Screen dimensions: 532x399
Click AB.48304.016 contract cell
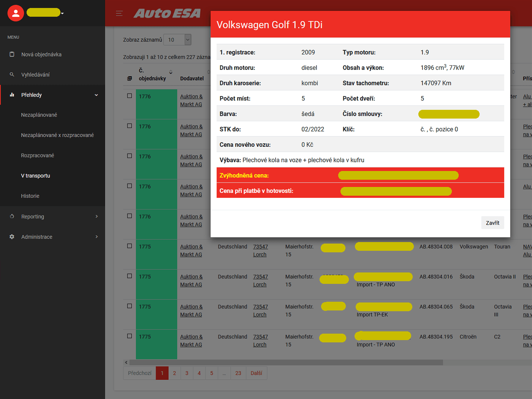(436, 277)
